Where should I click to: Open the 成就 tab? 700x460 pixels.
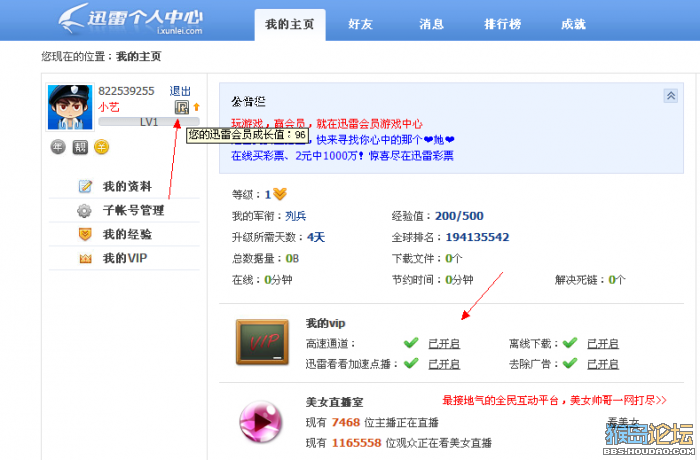(573, 24)
